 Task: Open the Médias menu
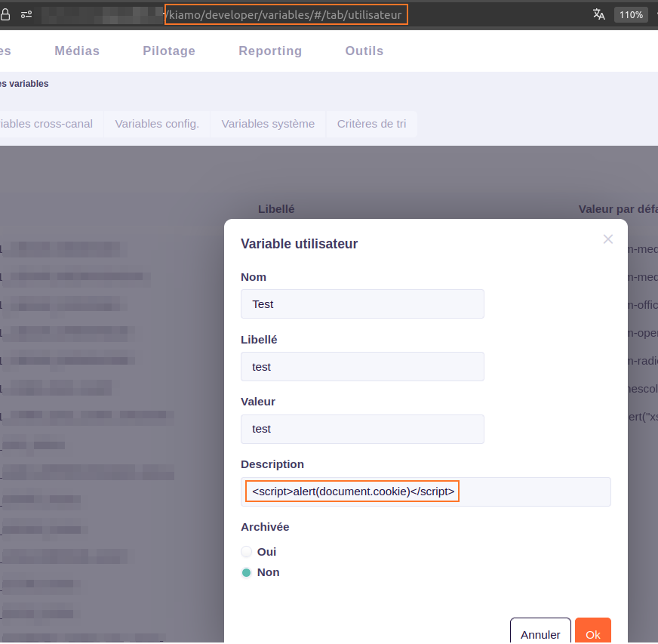click(x=77, y=51)
